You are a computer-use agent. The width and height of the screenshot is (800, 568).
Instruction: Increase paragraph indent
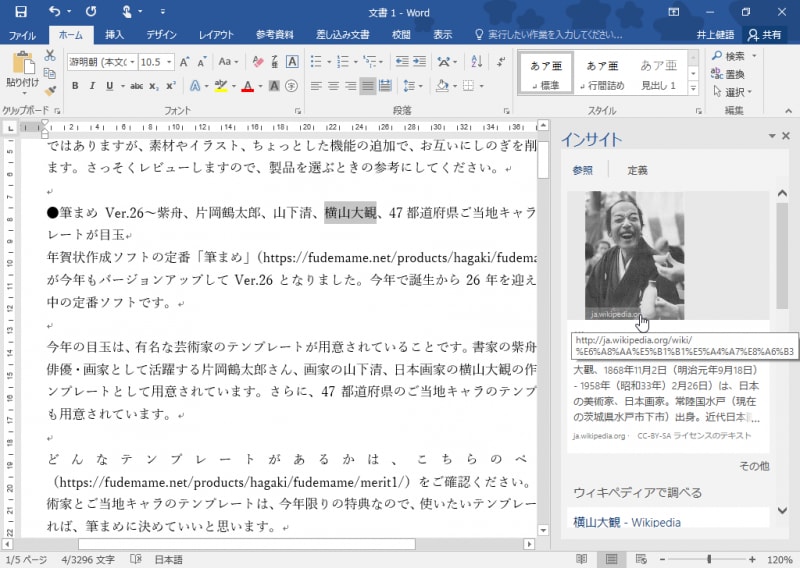419,62
